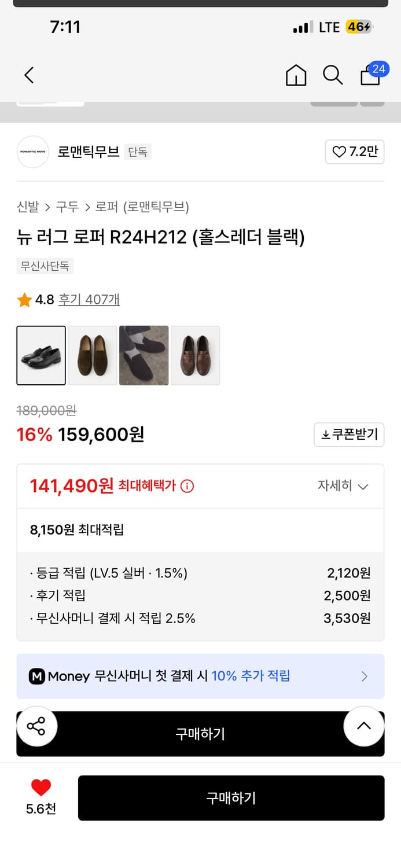
Task: Select the 무신사단독 label
Action: 45,266
